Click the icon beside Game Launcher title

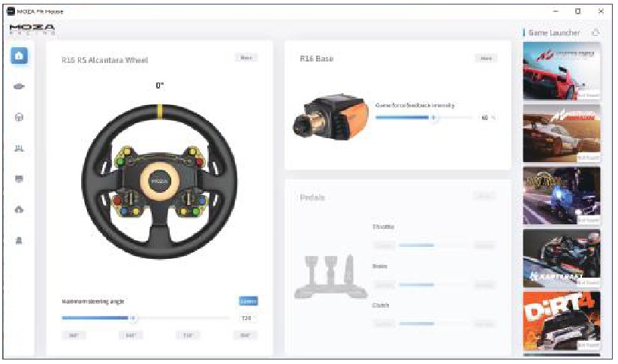(595, 33)
